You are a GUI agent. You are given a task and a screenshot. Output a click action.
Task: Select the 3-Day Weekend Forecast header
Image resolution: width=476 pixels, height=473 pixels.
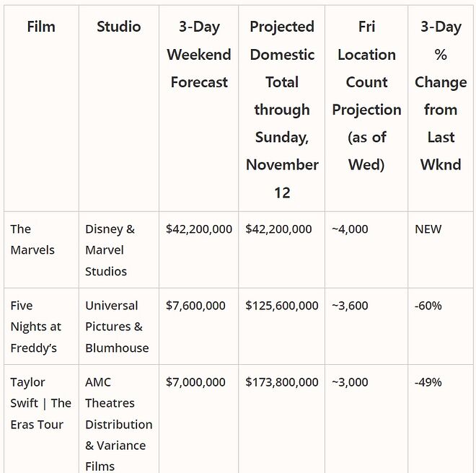pos(199,55)
